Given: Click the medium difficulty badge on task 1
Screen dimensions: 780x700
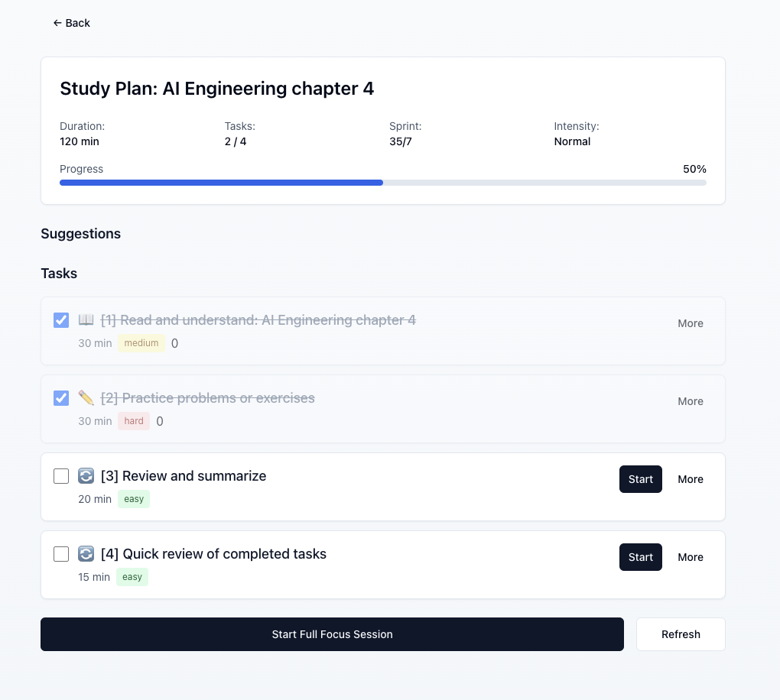Looking at the screenshot, I should tap(141, 343).
